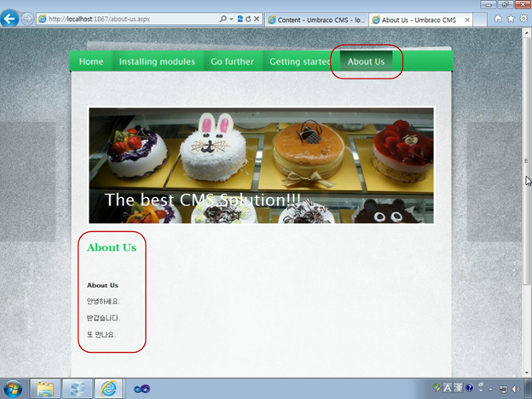Click the volume speaker tray icon
This screenshot has width=532, height=399.
(516, 389)
